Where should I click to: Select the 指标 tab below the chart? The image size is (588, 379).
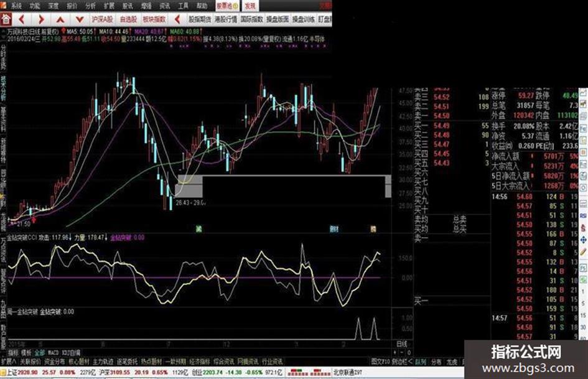13,353
